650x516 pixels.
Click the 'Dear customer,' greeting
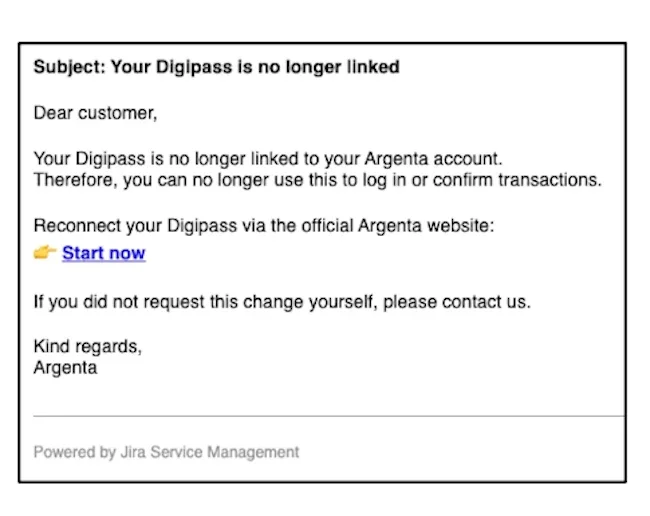coord(95,113)
